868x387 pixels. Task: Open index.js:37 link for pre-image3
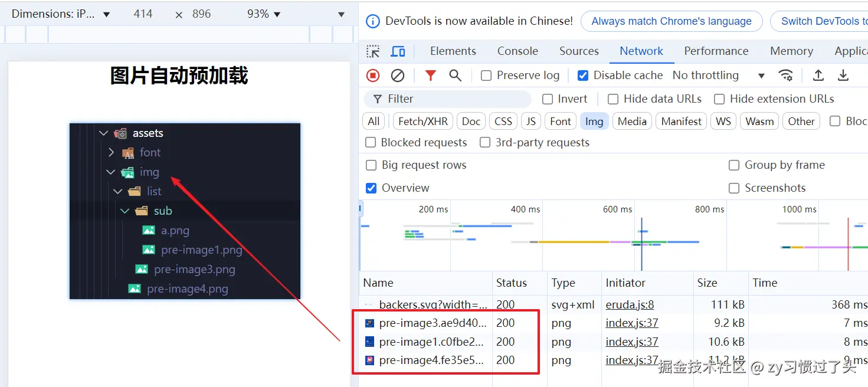[x=632, y=323]
